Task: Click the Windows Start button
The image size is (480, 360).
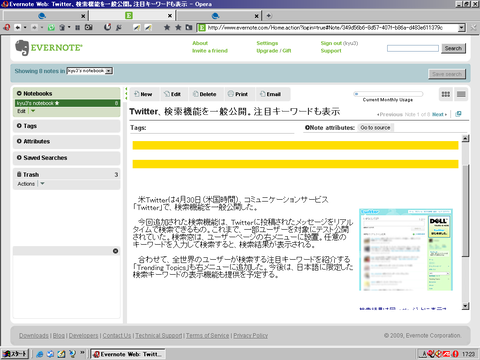Action: pyautogui.click(x=15, y=354)
